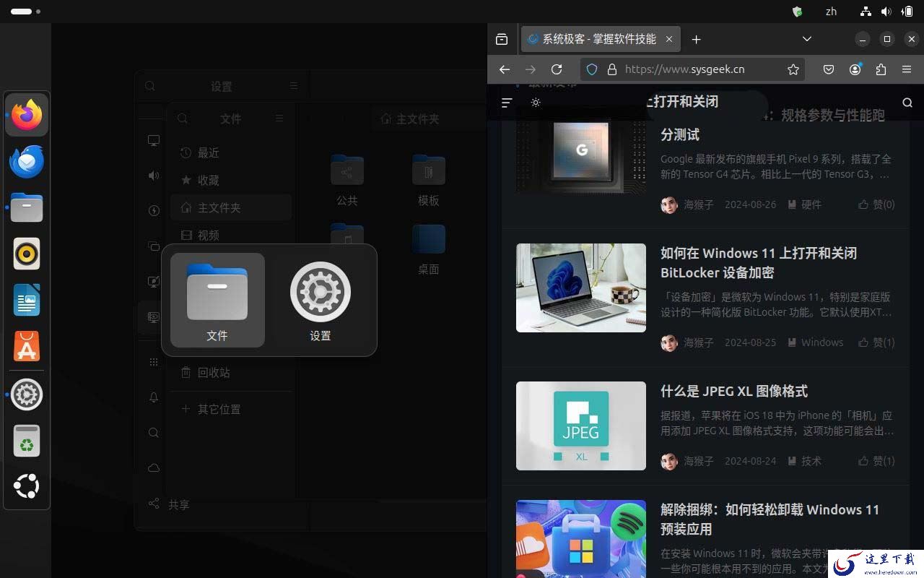
Task: Open the 模板 folder in the Files window
Action: click(429, 180)
